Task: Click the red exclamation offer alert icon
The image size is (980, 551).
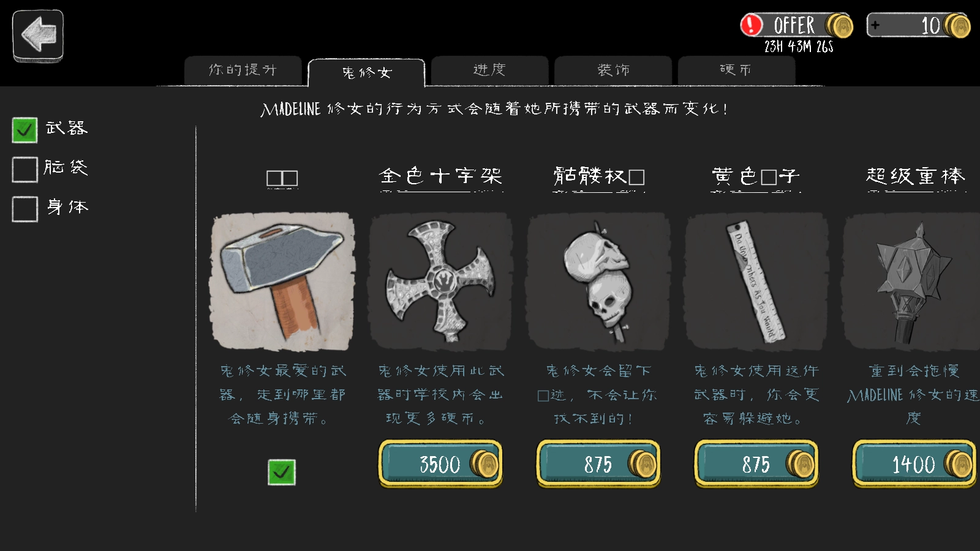Action: click(752, 25)
